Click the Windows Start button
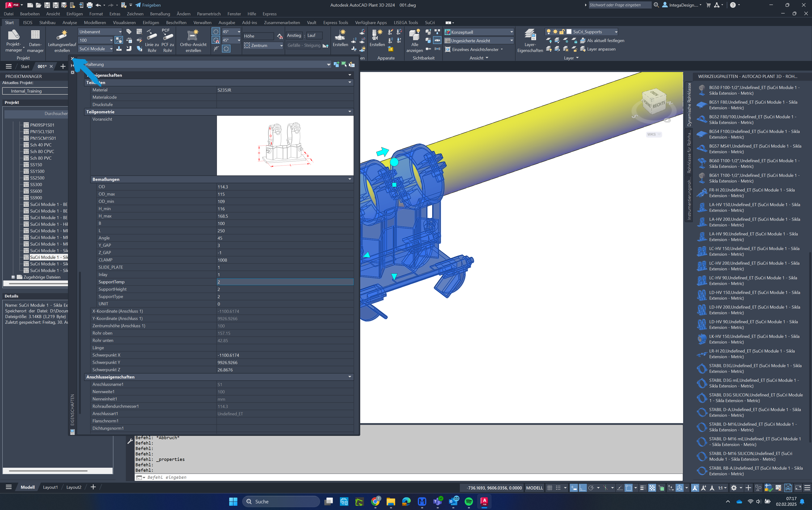 [233, 501]
